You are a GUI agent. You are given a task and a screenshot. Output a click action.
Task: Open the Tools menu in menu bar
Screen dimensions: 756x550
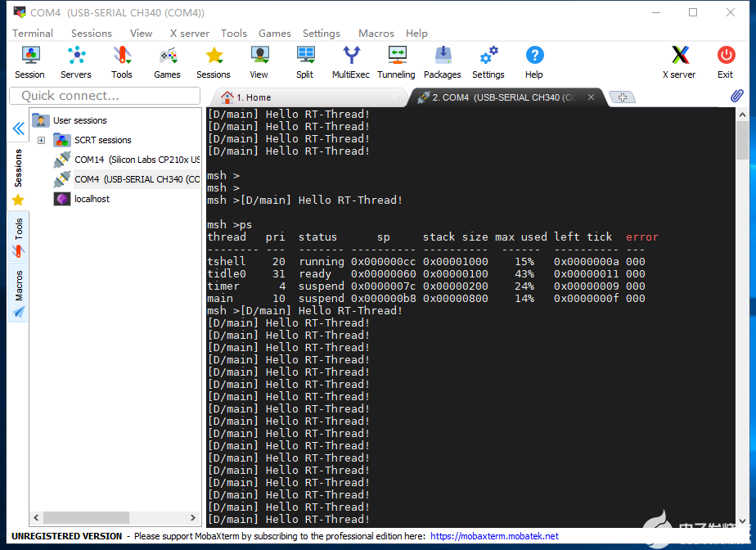click(x=234, y=34)
